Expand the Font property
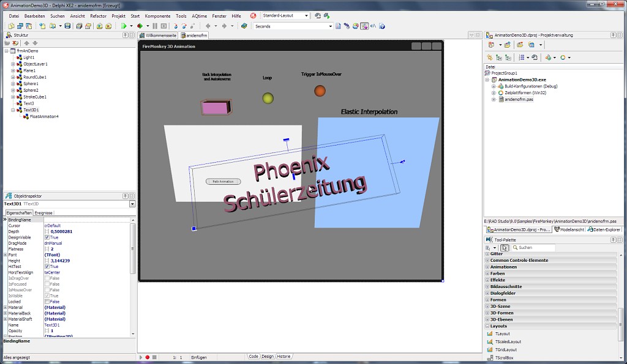The width and height of the screenshot is (627, 364). click(x=5, y=255)
